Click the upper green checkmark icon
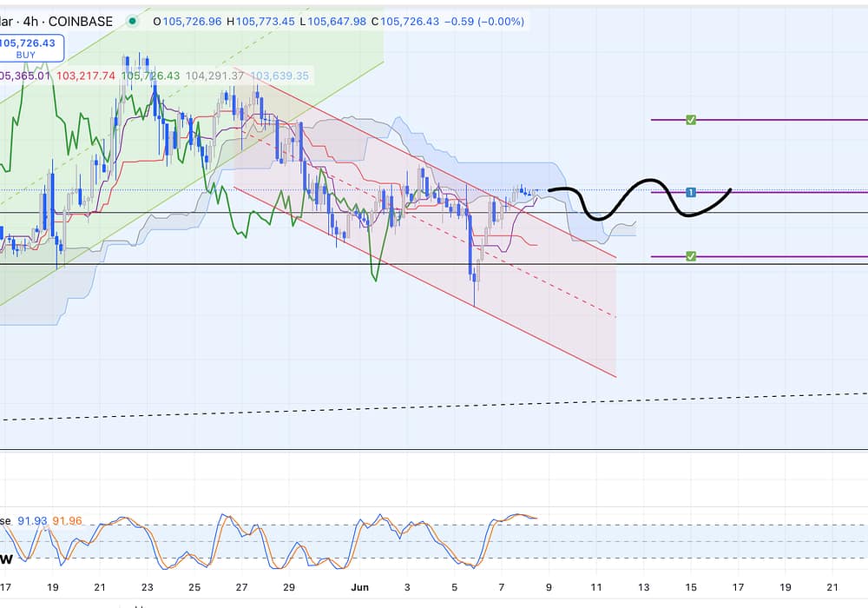868x608 pixels. click(691, 120)
